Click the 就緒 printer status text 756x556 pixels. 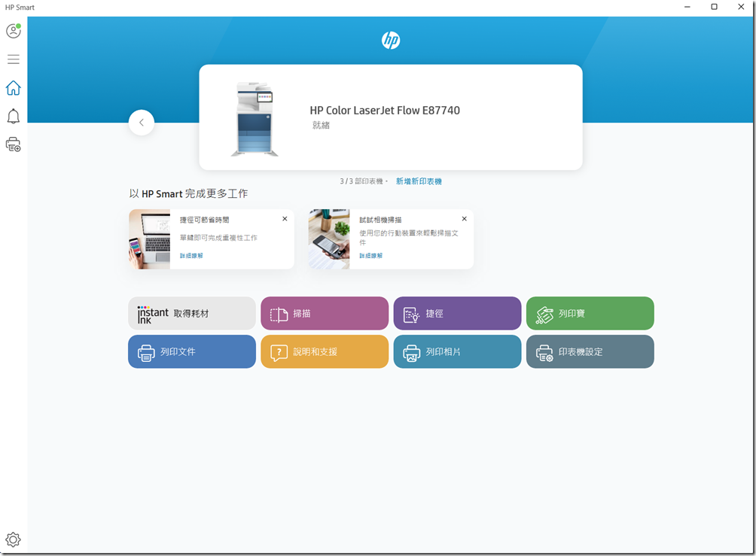point(321,125)
